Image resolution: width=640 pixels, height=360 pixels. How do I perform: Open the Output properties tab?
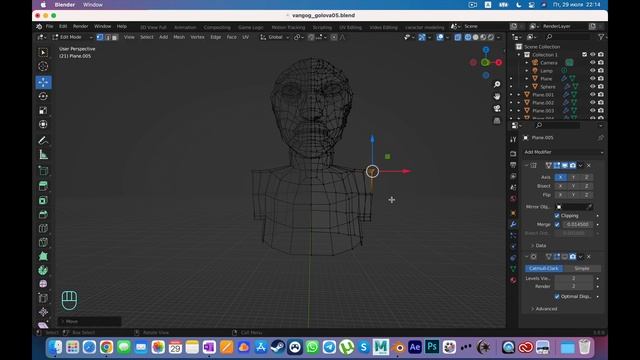(513, 165)
